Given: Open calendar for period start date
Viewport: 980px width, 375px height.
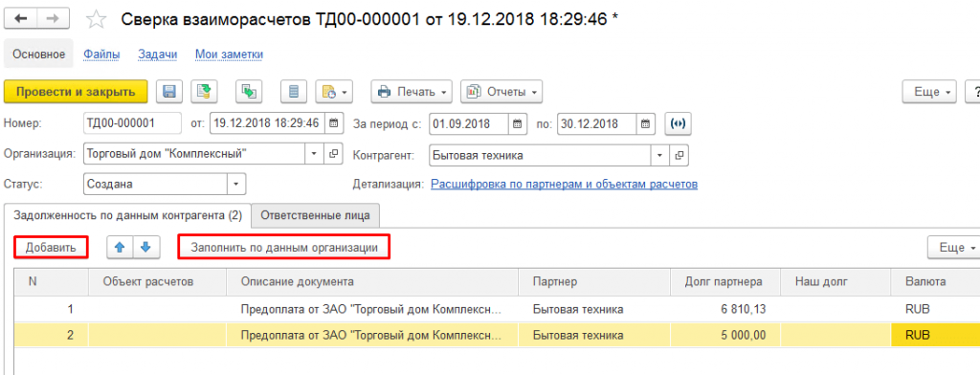Looking at the screenshot, I should tap(518, 123).
